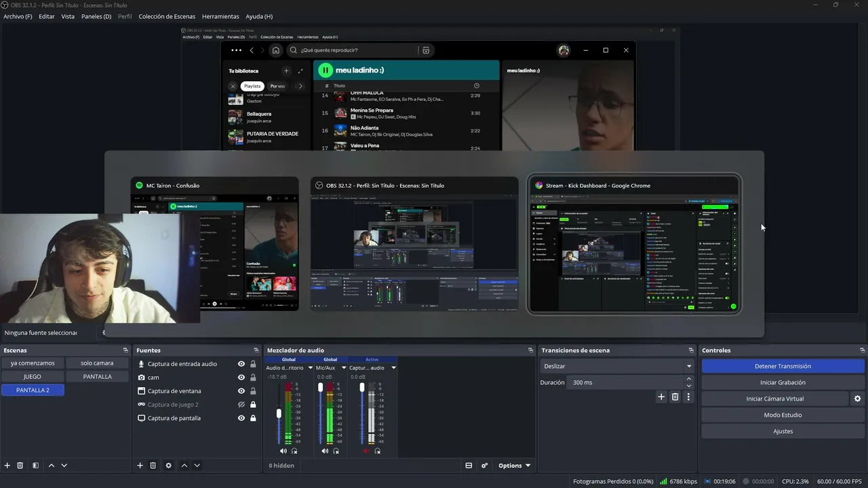The image size is (868, 488).
Task: Unmute the Captura de audio channel
Action: click(366, 451)
